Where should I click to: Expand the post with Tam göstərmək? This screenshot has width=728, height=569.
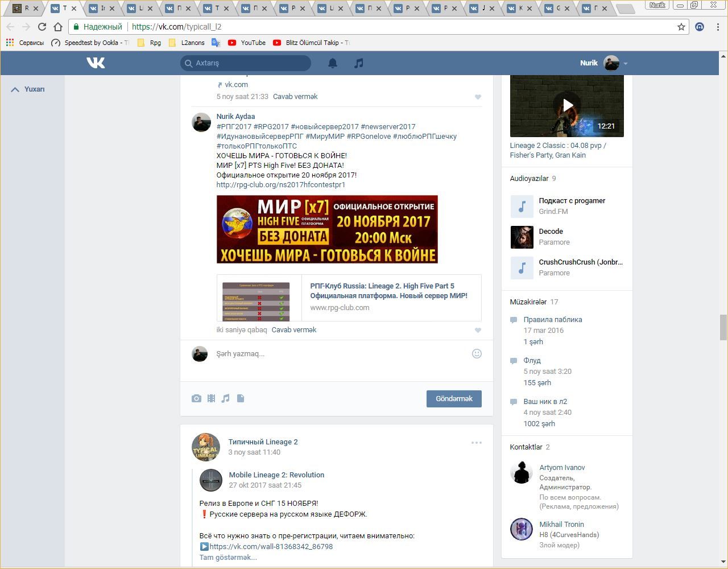click(x=228, y=558)
